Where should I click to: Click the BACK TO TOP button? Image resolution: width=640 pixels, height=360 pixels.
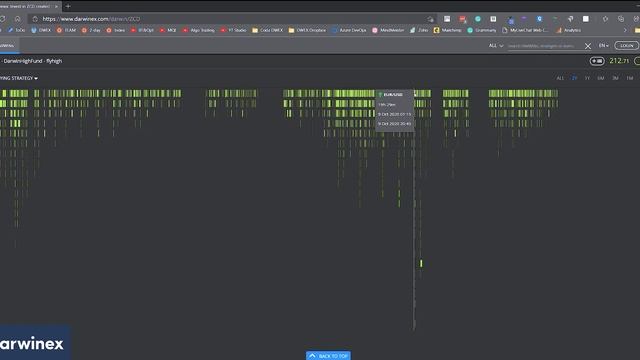[328, 356]
